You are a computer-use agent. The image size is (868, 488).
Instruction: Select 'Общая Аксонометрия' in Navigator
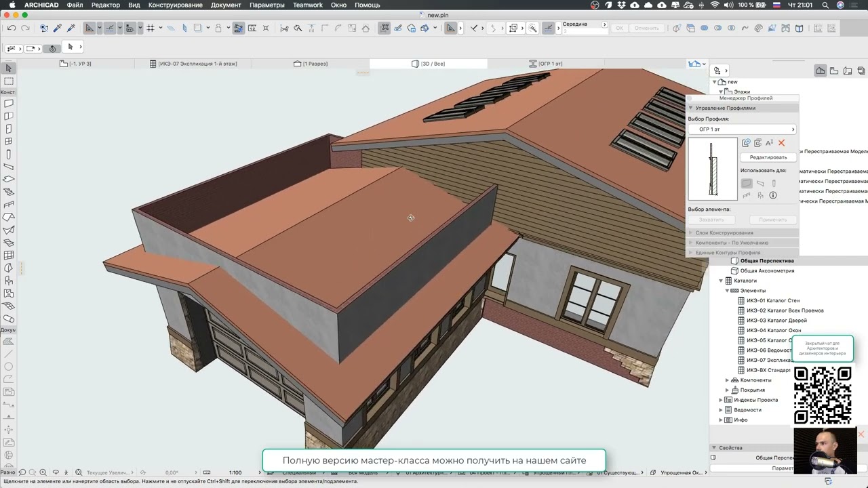(767, 270)
